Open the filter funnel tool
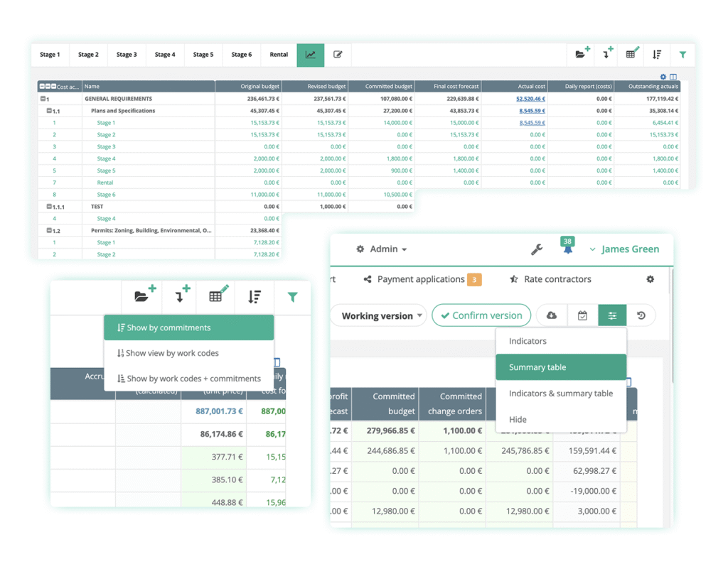 coord(682,54)
